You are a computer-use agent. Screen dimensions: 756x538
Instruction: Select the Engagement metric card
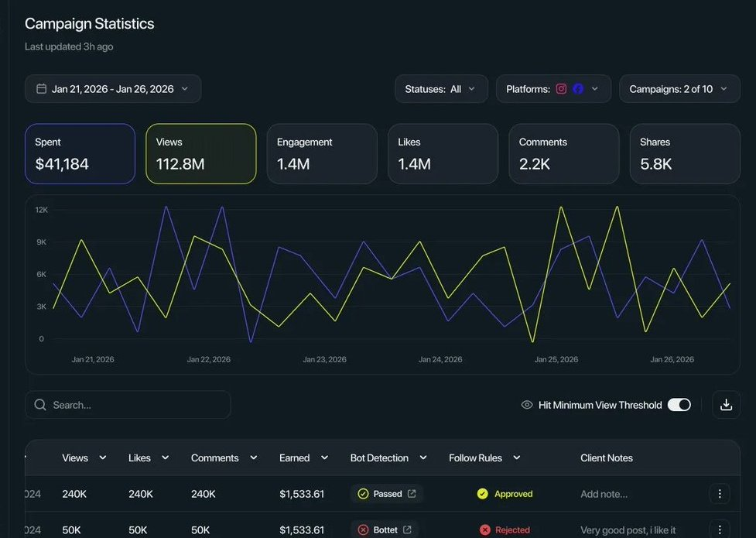tap(322, 154)
